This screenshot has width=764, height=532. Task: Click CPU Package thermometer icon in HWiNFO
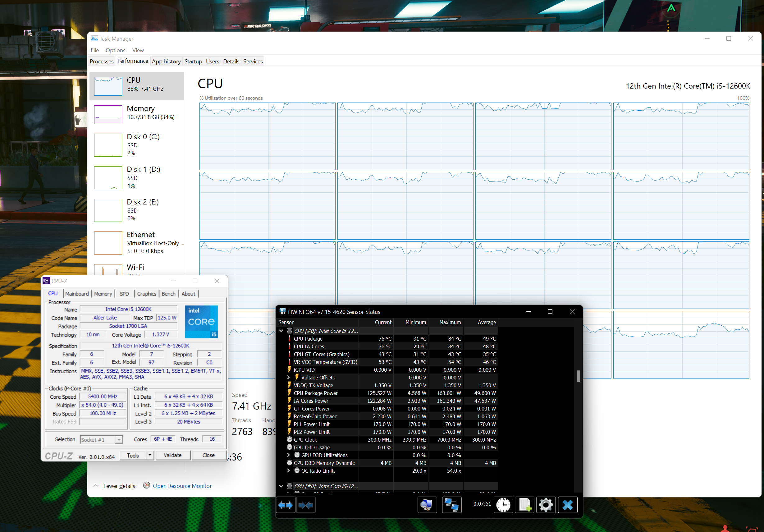(x=290, y=339)
